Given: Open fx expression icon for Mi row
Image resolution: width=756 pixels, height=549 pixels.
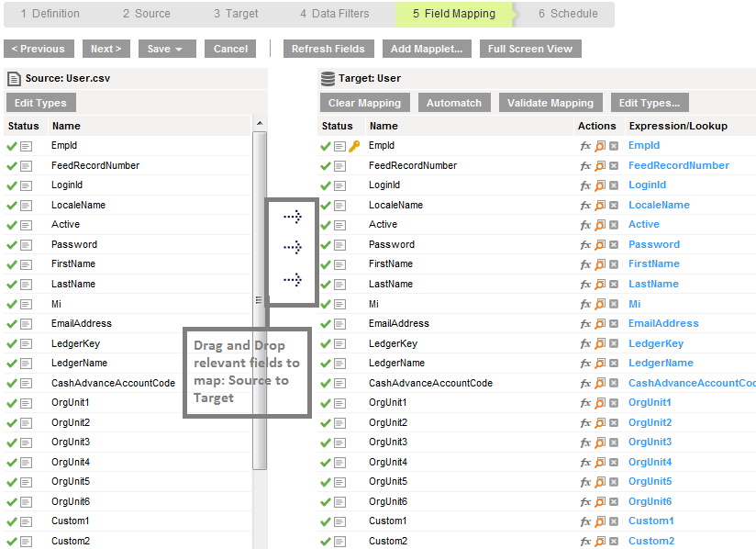Looking at the screenshot, I should pos(585,304).
